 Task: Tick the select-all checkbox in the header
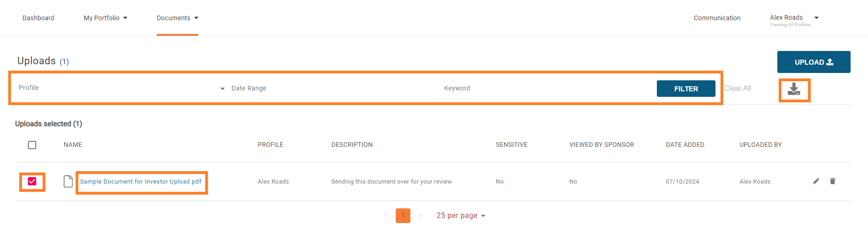click(x=32, y=145)
